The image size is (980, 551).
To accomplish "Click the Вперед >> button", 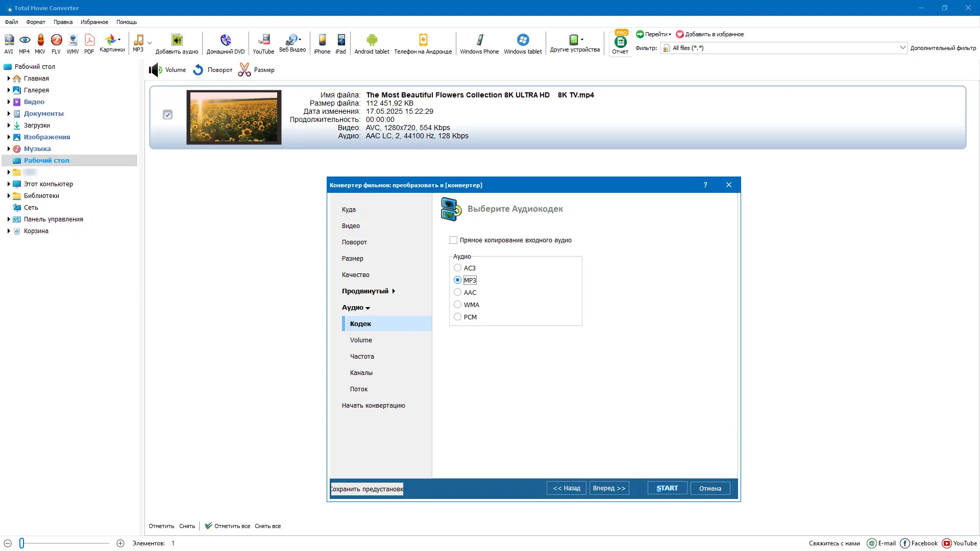I will [609, 488].
